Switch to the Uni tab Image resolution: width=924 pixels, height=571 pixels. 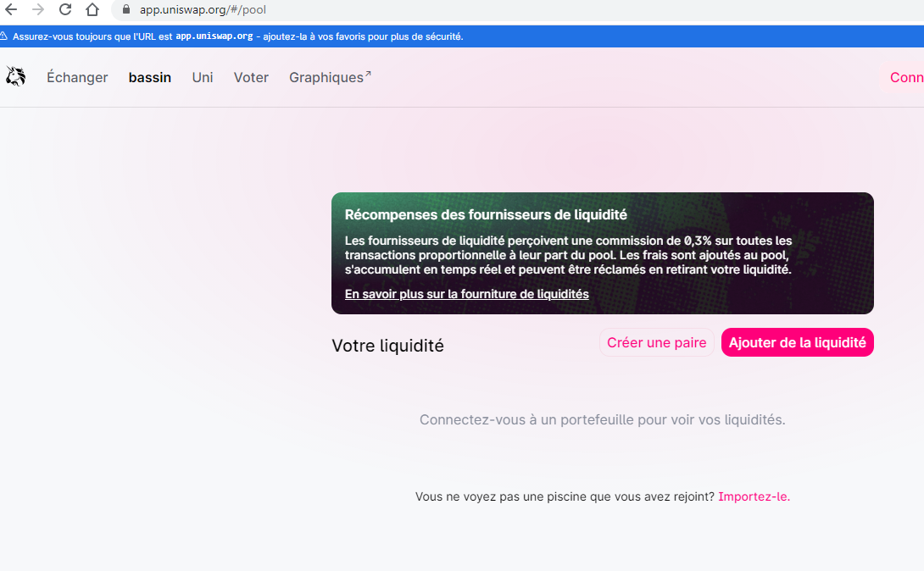[x=203, y=77]
